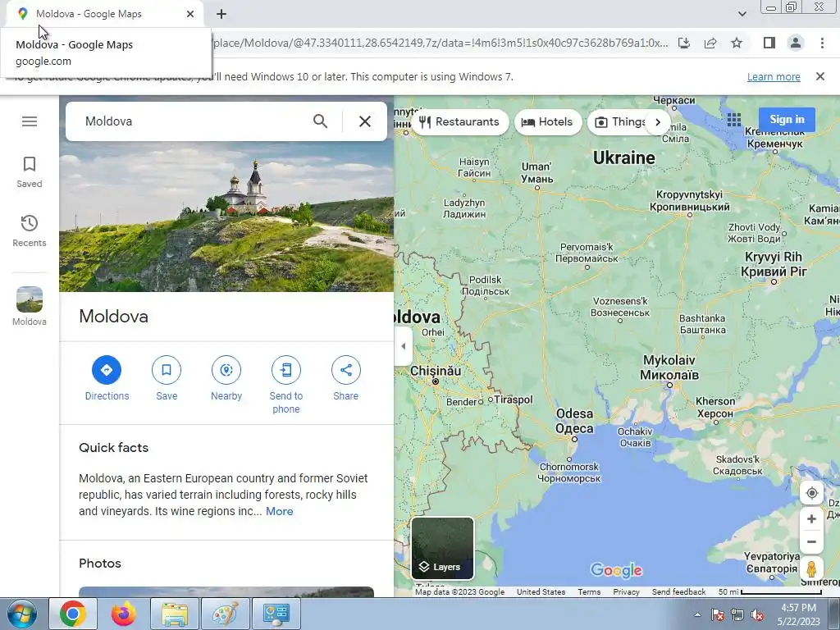Click the muted volume tray icon
The image size is (840, 630).
(757, 615)
